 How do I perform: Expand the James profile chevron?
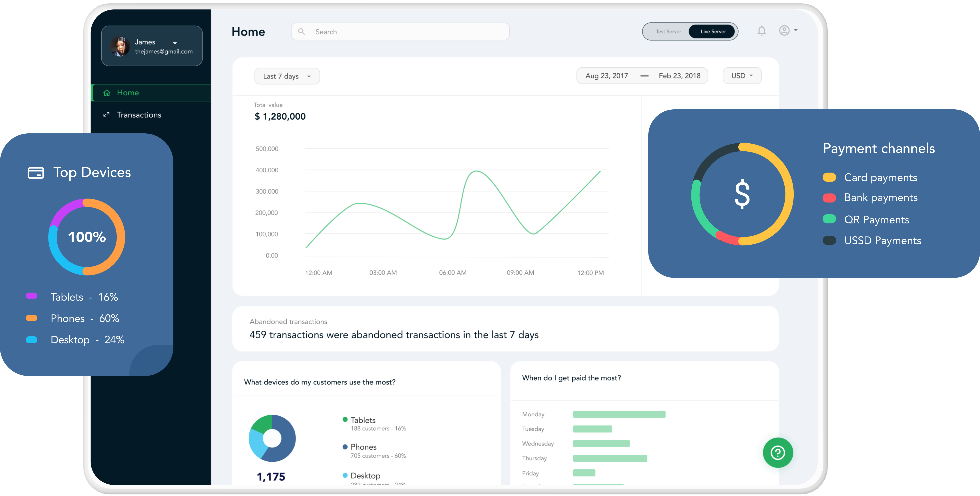pyautogui.click(x=175, y=43)
